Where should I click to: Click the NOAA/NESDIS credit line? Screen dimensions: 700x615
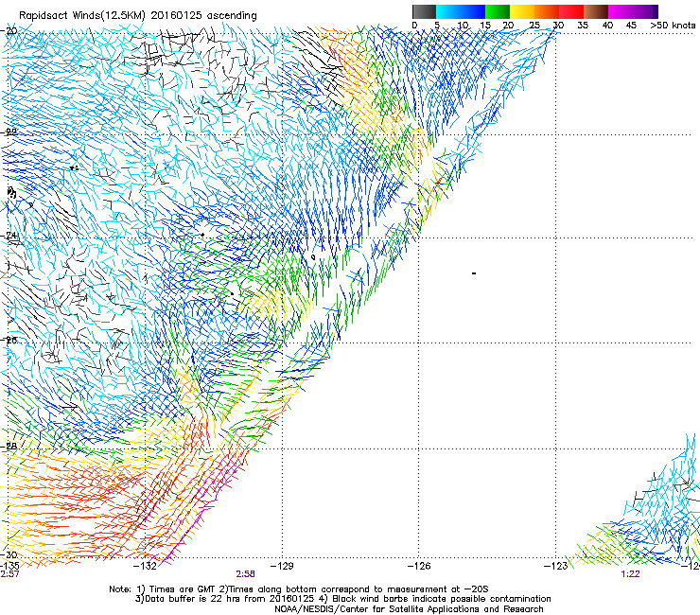409,609
